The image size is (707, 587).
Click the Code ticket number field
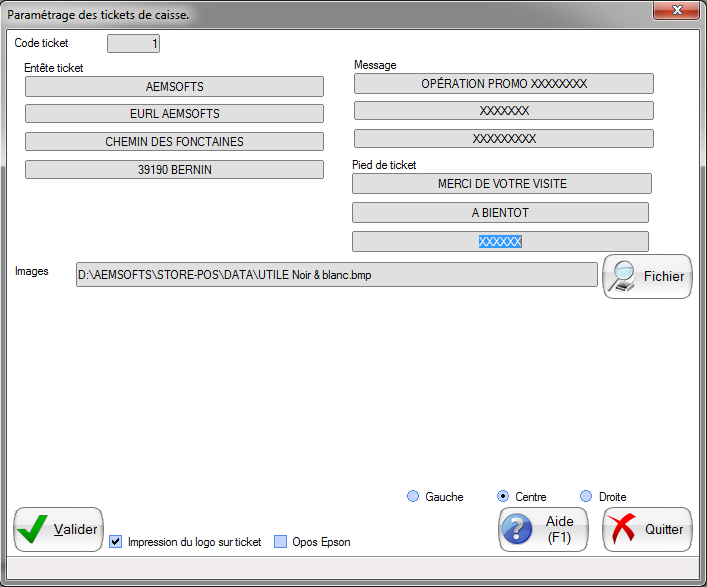coord(133,44)
